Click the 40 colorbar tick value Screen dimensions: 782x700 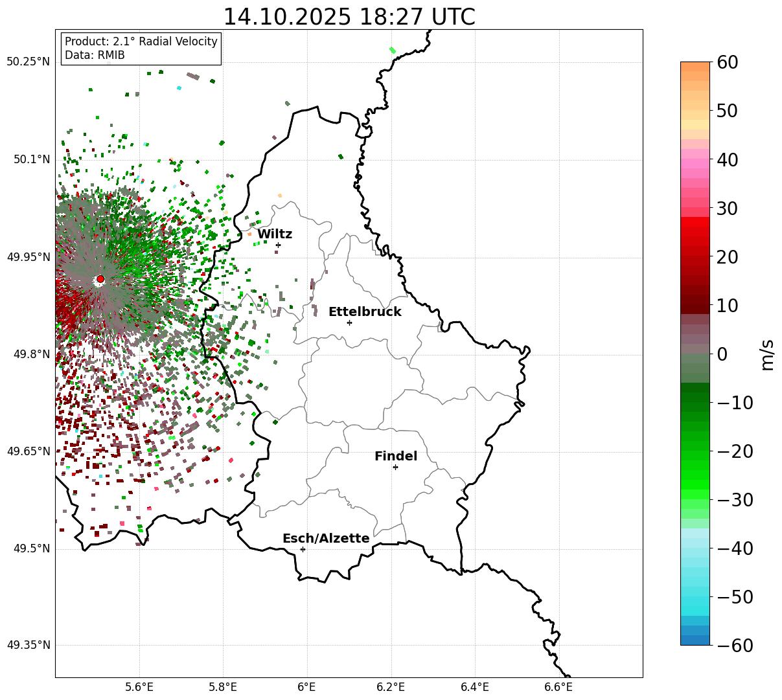[x=727, y=159]
